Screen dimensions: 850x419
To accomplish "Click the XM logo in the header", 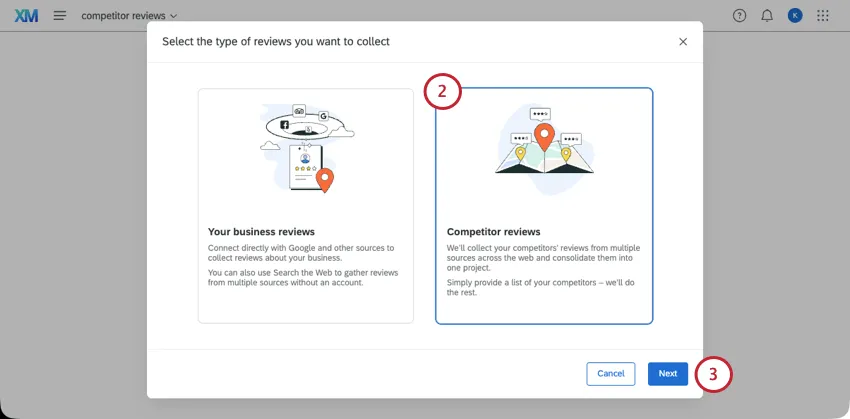I will [26, 16].
